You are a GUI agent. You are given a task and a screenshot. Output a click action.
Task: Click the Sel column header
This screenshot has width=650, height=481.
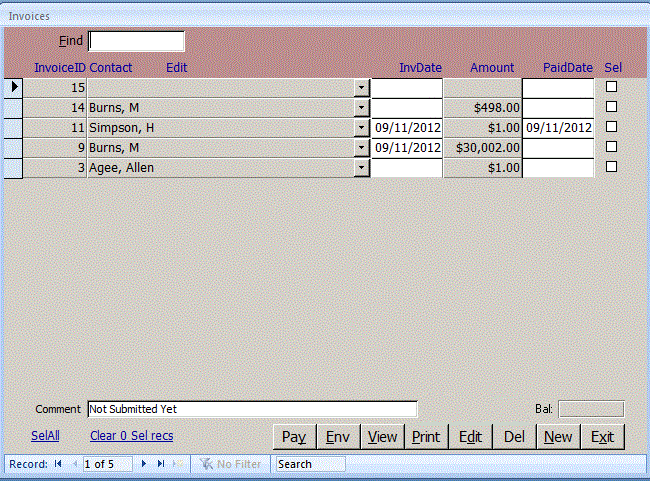click(x=613, y=68)
